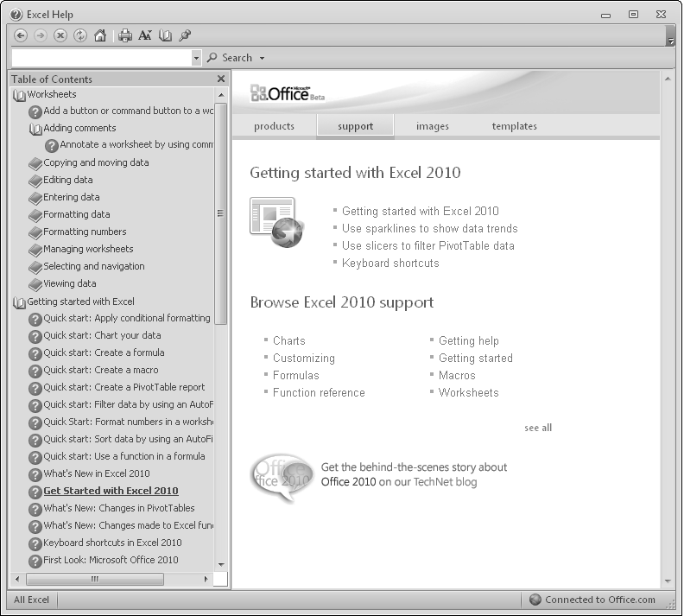The height and width of the screenshot is (616, 684).
Task: Click the Refresh icon in toolbar
Action: (x=80, y=35)
